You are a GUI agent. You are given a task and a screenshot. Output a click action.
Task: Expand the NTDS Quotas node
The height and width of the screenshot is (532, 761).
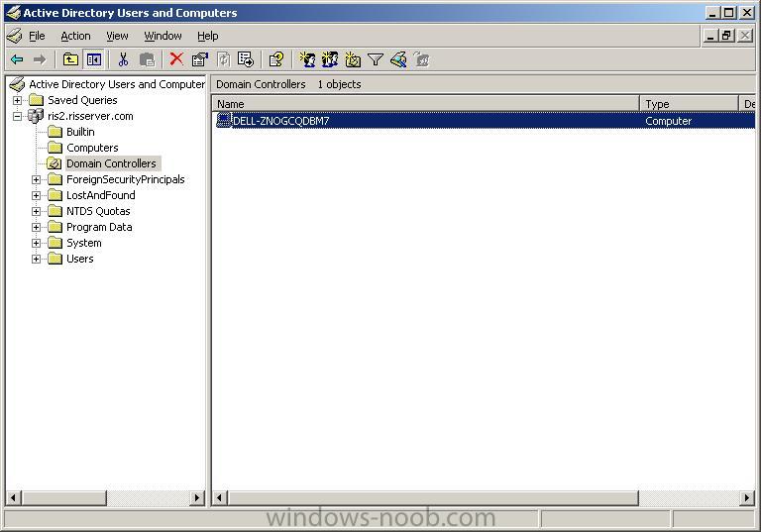(36, 211)
